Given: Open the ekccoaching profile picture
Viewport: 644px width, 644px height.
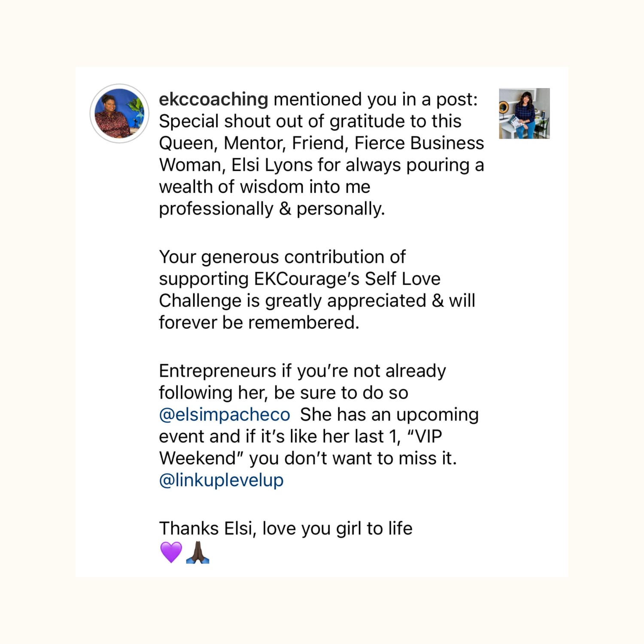Looking at the screenshot, I should (119, 113).
